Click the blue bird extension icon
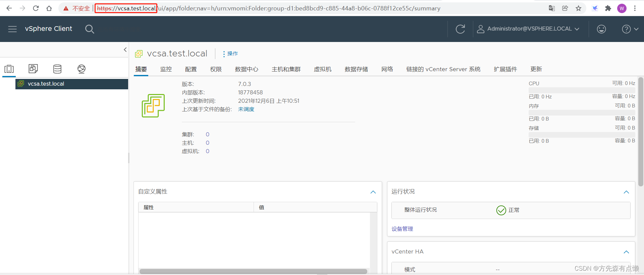Screen dimensions: 644x275 [x=595, y=8]
